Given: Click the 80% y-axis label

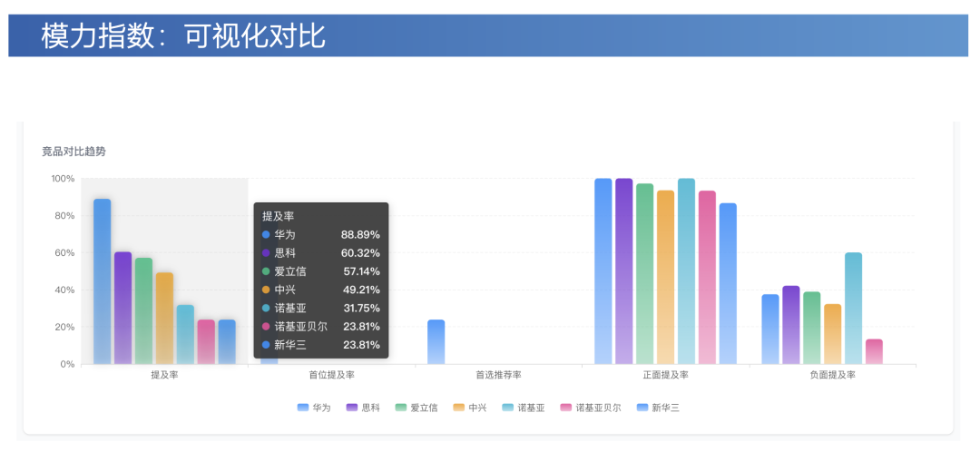Looking at the screenshot, I should click(65, 216).
